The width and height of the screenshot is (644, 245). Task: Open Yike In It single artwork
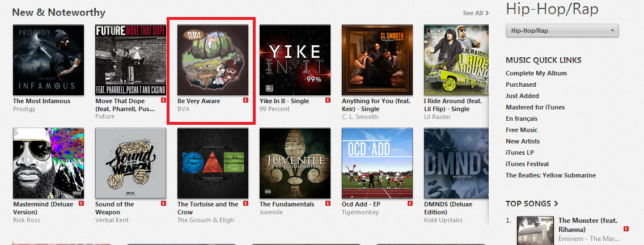coord(295,60)
